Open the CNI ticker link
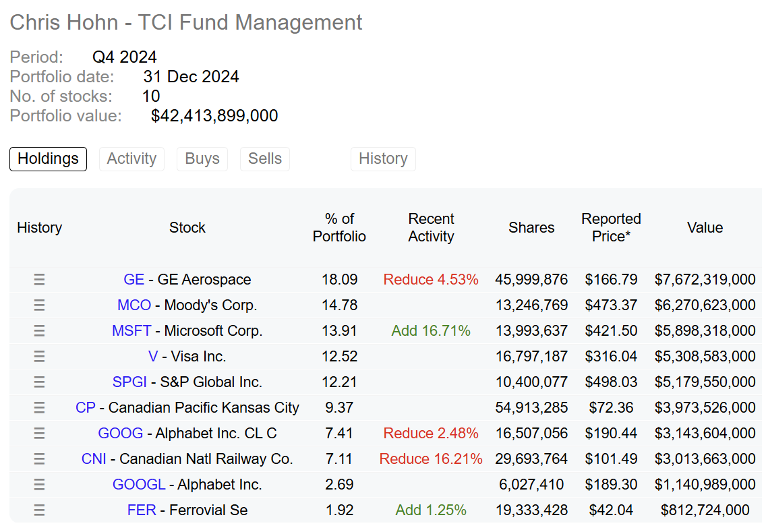Image resolution: width=766 pixels, height=532 pixels. click(x=94, y=459)
